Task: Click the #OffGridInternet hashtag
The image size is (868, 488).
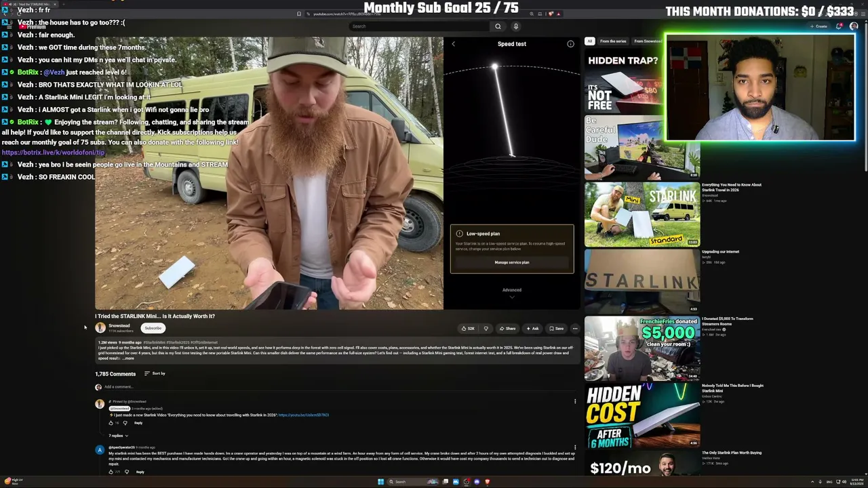Action: point(204,343)
